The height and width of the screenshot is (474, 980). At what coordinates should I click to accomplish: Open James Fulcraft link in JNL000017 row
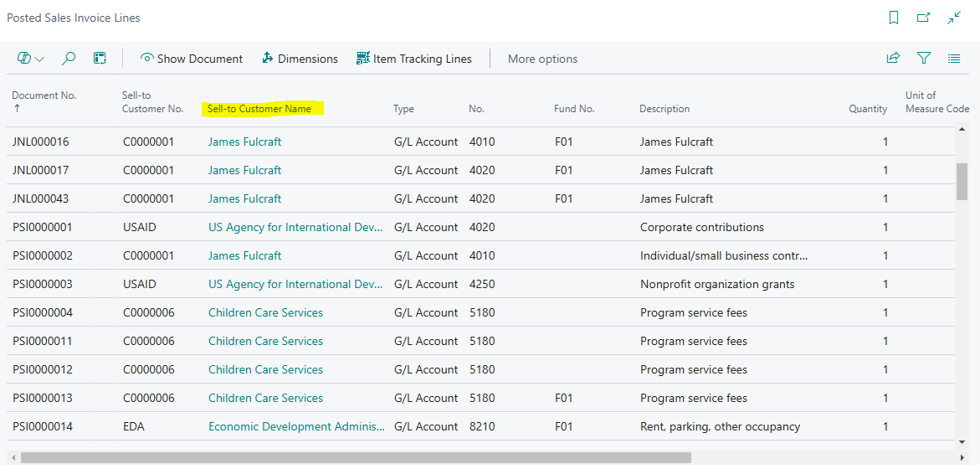245,170
